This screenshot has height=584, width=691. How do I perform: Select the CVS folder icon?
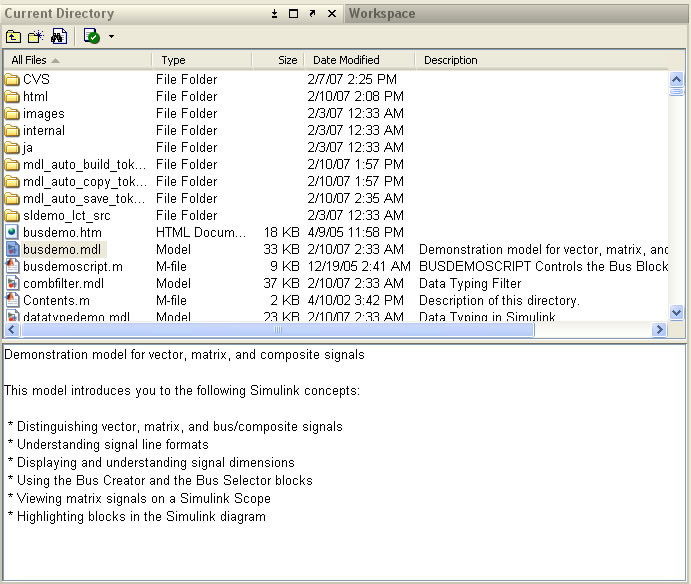coord(12,79)
